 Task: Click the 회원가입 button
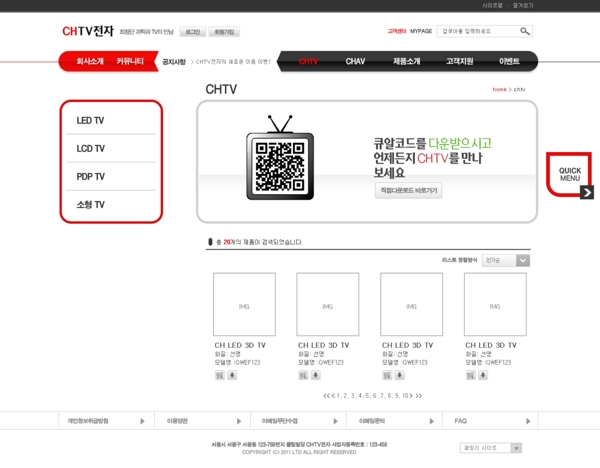[224, 32]
